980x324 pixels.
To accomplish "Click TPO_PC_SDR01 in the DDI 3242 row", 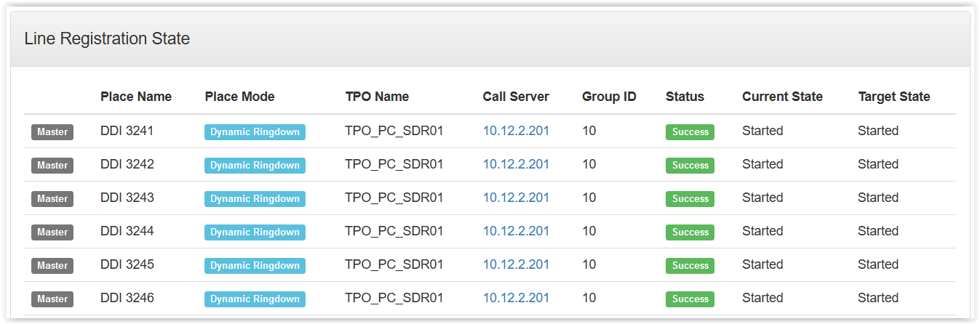I will pyautogui.click(x=394, y=165).
